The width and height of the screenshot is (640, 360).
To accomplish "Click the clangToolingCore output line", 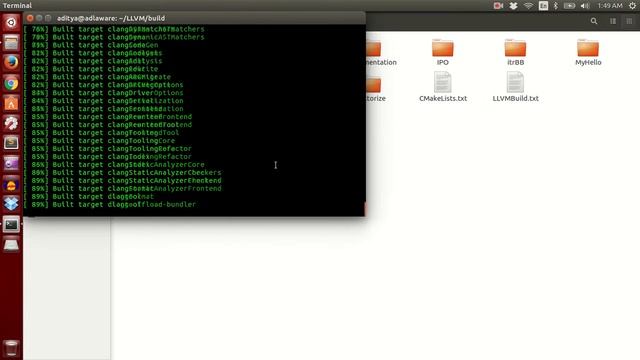I will [x=99, y=141].
